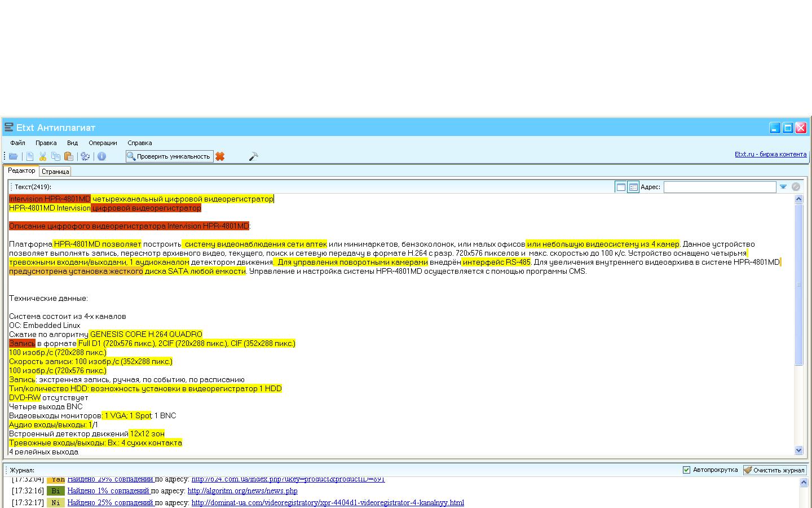Click the highlighted 12х12 зон text
This screenshot has width=812, height=508.
[147, 433]
